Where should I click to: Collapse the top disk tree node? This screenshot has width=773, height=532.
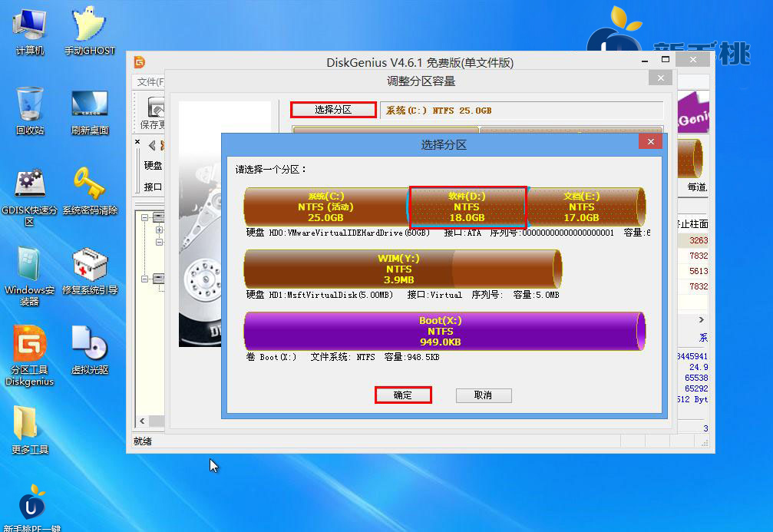tap(144, 217)
